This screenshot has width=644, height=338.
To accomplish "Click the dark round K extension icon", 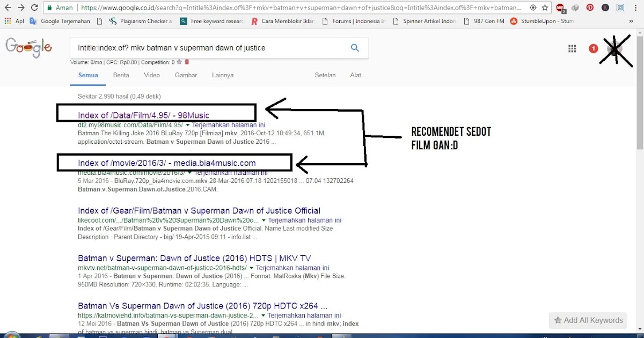I will click(605, 8).
